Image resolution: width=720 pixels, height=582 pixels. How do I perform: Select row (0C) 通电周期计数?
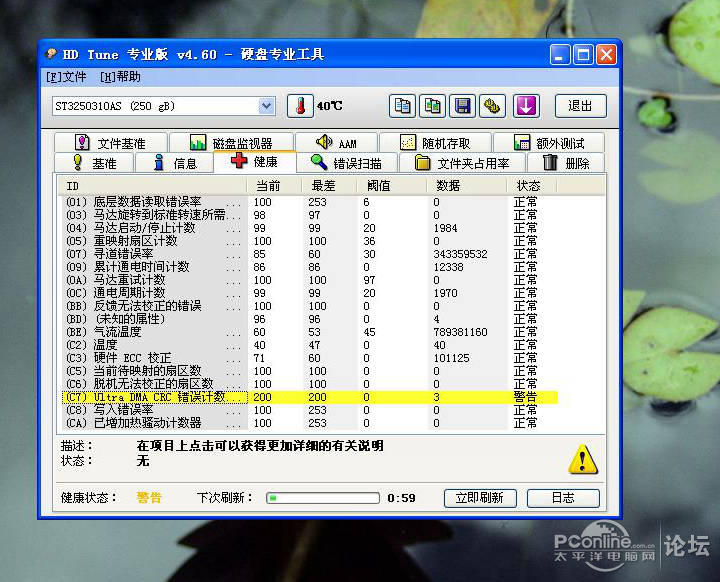[x=309, y=293]
